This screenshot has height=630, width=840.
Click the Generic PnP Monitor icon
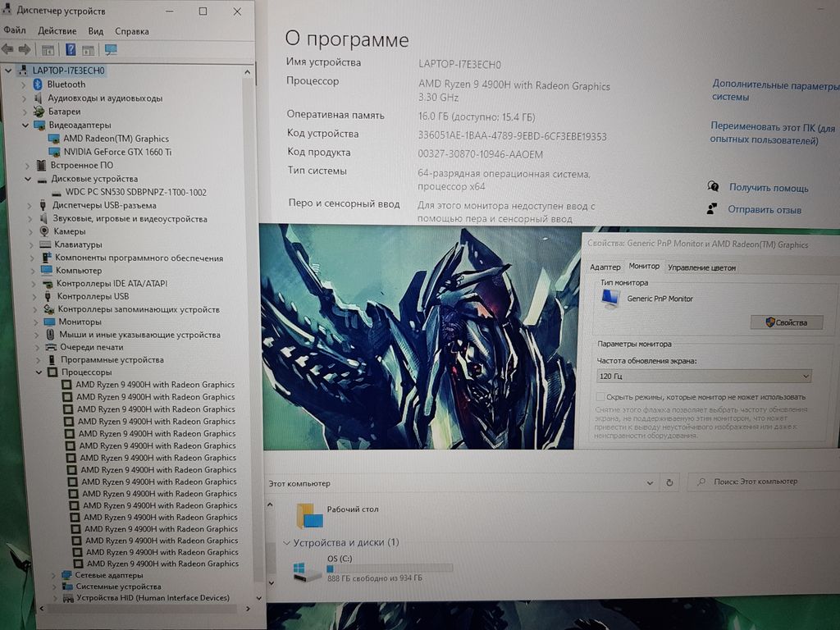click(x=609, y=299)
